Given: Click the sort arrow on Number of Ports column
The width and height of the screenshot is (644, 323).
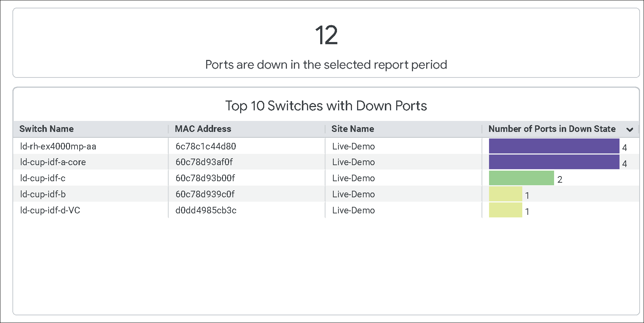Looking at the screenshot, I should (x=629, y=129).
